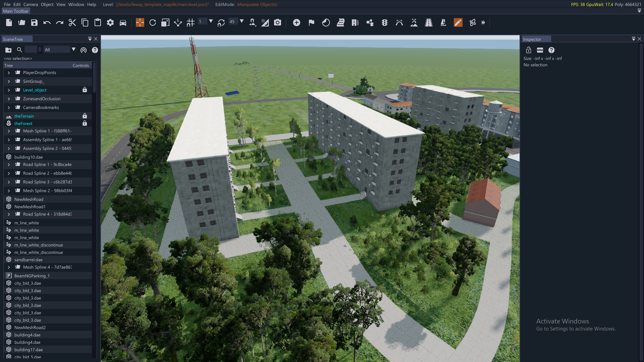Toggle lock on Level_object group
This screenshot has height=362, width=644.
click(x=85, y=90)
